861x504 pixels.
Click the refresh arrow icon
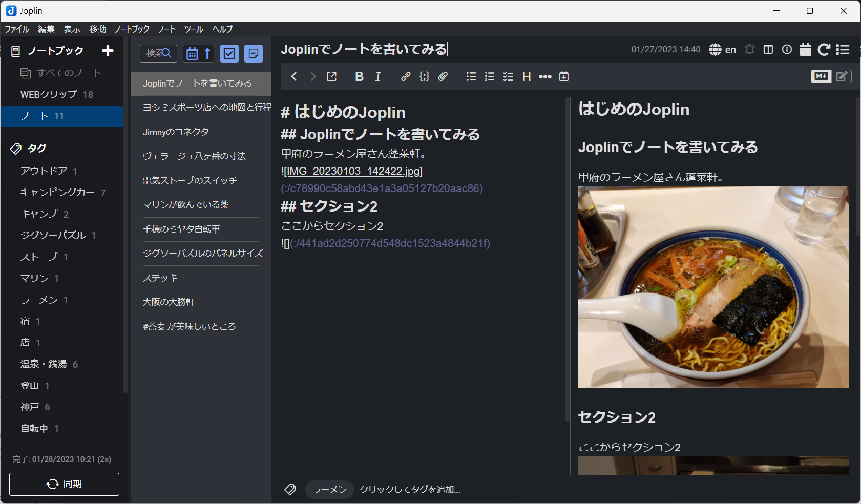(824, 49)
